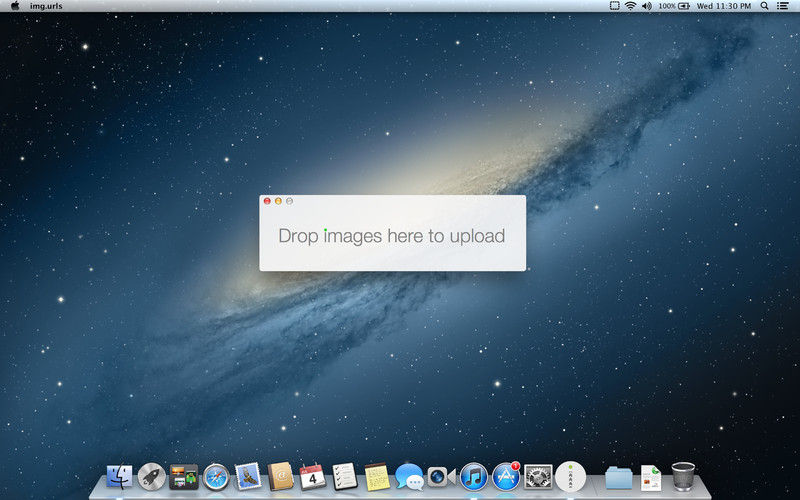The width and height of the screenshot is (800, 500).
Task: Open Mail from the Dock
Action: [x=248, y=476]
